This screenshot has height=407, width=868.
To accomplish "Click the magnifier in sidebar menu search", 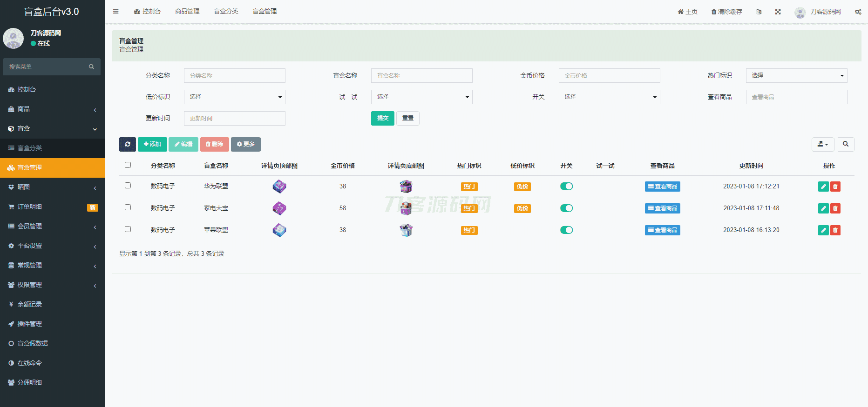I will tap(91, 67).
